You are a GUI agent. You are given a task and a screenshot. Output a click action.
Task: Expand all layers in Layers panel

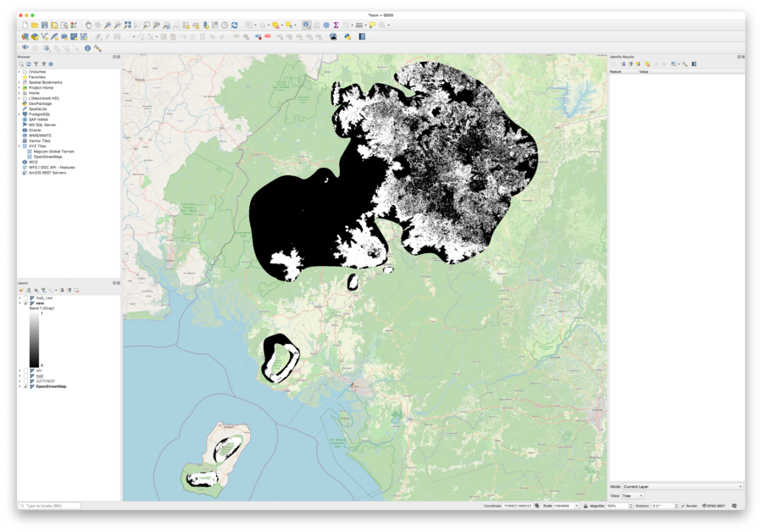pyautogui.click(x=62, y=290)
